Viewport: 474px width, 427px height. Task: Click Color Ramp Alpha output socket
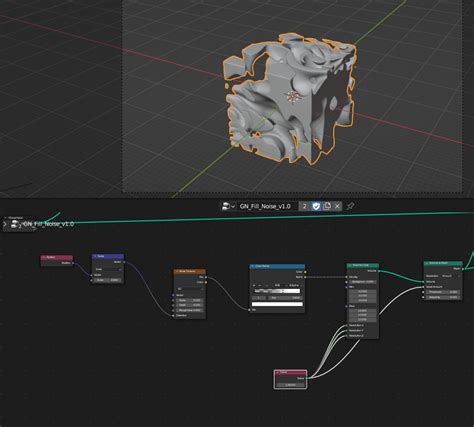[x=305, y=277]
